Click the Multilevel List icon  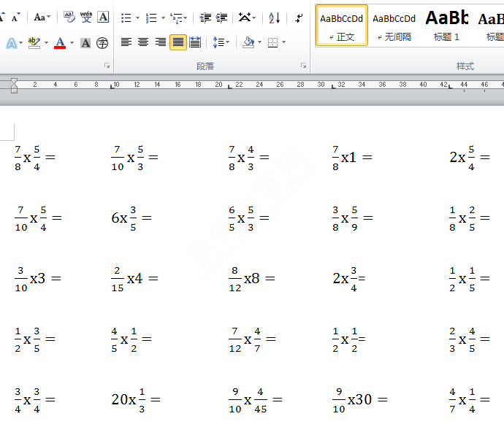click(x=176, y=18)
